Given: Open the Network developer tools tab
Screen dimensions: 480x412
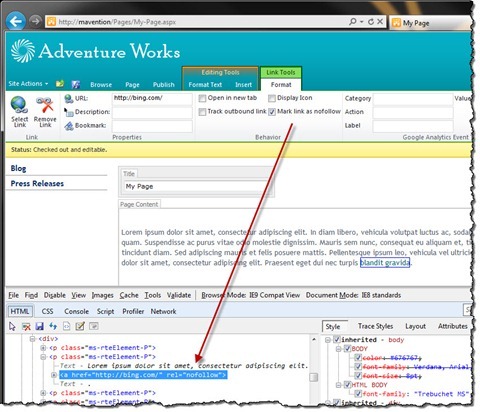Looking at the screenshot, I should (x=163, y=311).
